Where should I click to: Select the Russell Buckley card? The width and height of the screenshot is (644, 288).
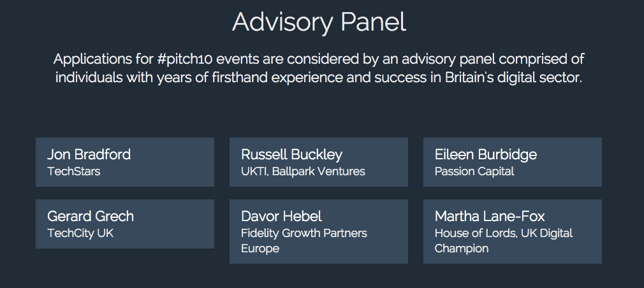click(319, 162)
